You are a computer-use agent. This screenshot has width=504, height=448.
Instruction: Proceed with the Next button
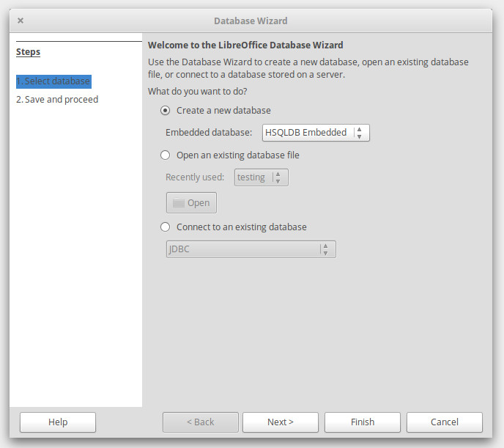(x=280, y=422)
